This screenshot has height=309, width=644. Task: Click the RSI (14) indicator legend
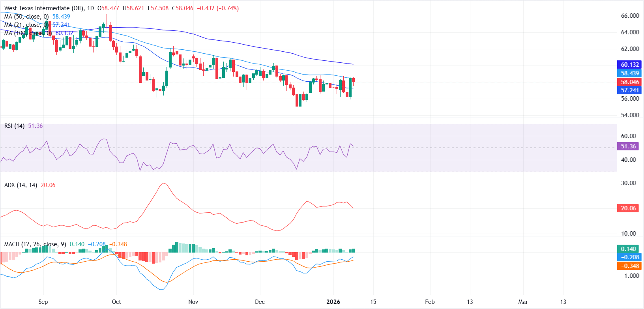(x=14, y=126)
